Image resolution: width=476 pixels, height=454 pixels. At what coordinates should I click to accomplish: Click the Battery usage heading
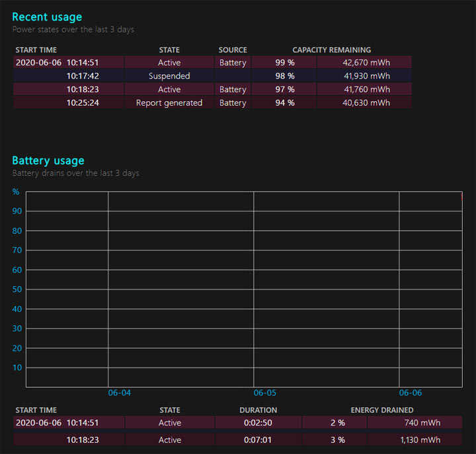[x=48, y=161]
